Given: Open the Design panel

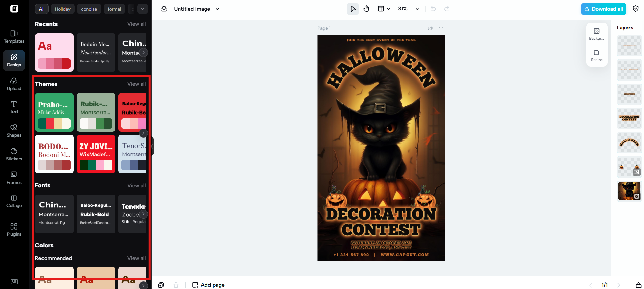Looking at the screenshot, I should tap(14, 60).
